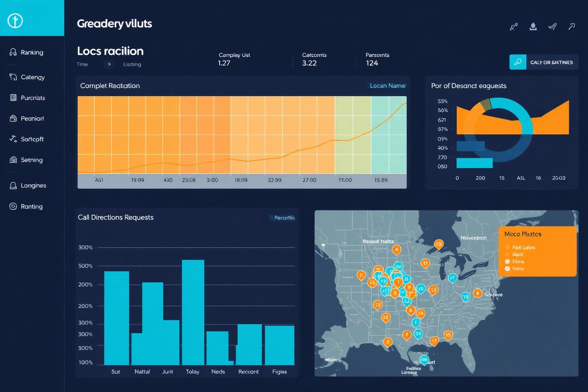Click the A31 time axis label
This screenshot has height=392, width=588.
tap(99, 180)
